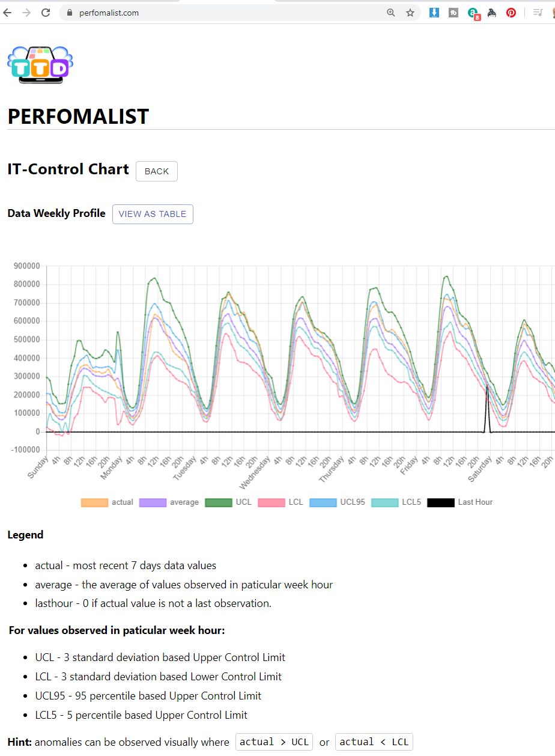555x756 pixels.
Task: Click the 'Legend' heading text
Action: point(25,535)
